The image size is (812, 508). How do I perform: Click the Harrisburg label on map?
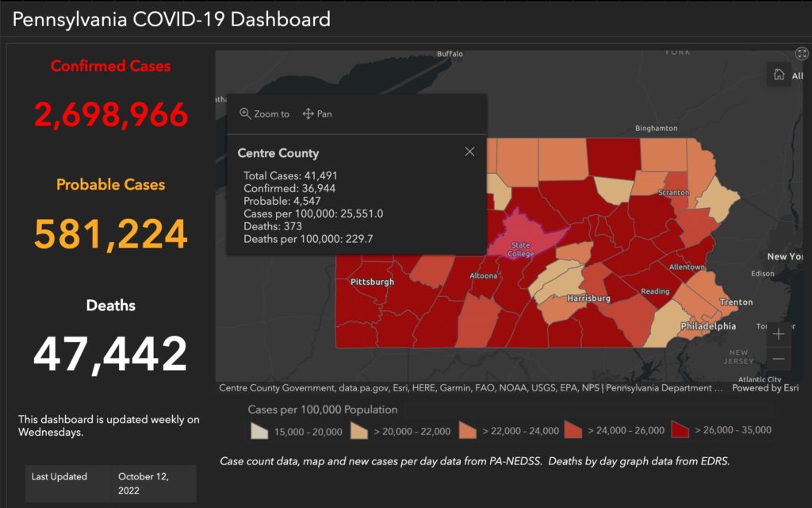coord(588,298)
